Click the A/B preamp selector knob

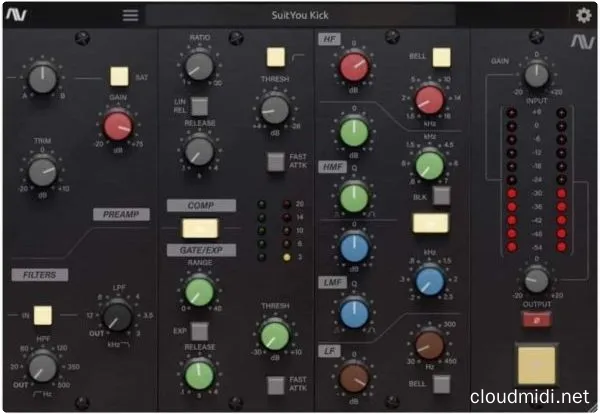click(42, 78)
